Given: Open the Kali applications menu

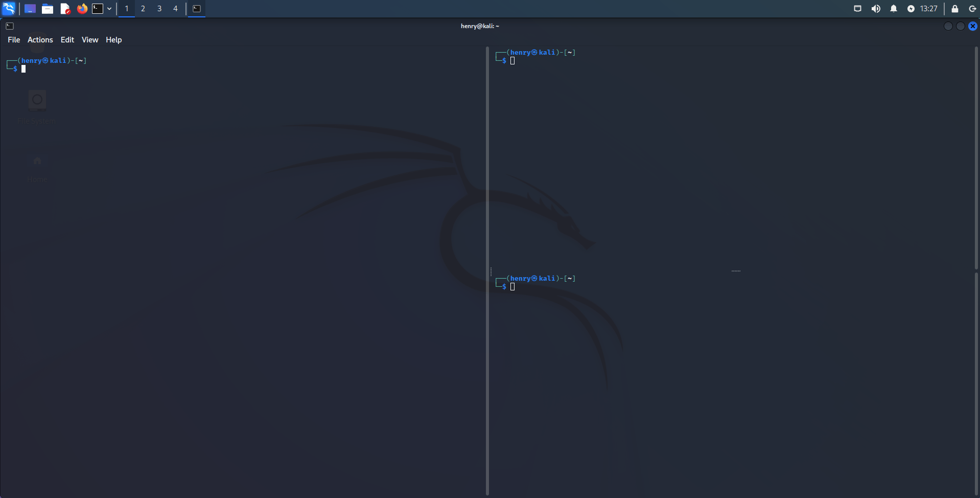Looking at the screenshot, I should tap(9, 9).
